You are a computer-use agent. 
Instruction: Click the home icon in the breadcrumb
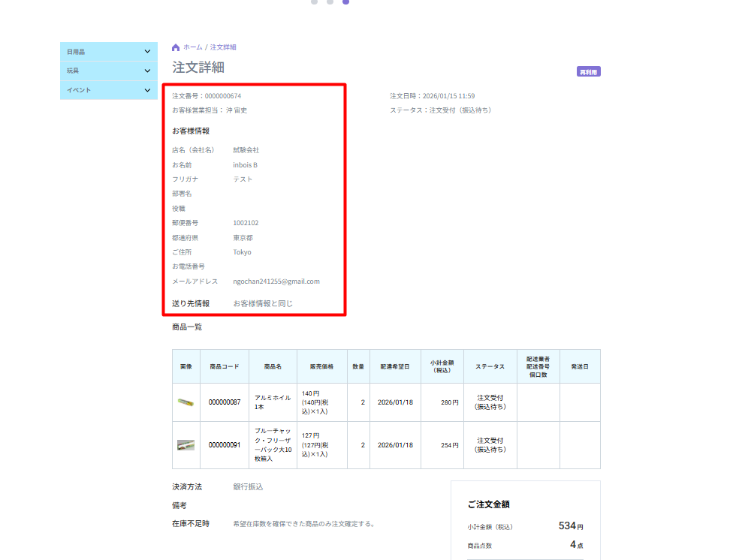(x=176, y=47)
